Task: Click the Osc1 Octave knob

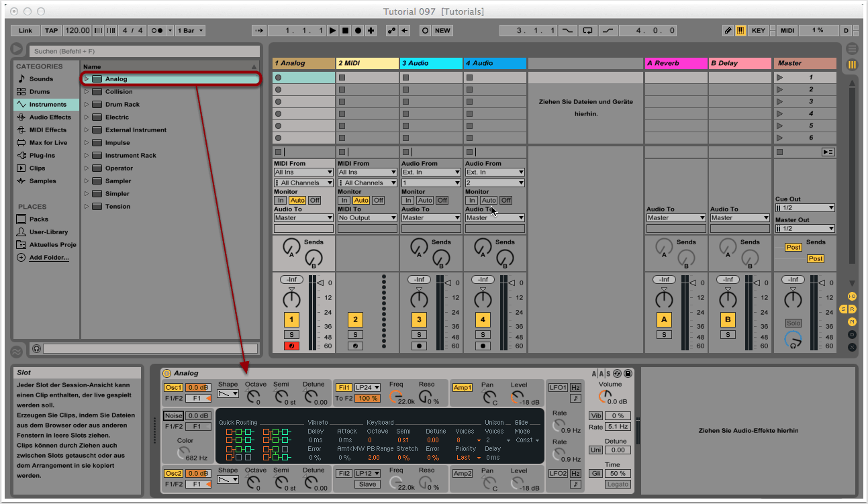Action: coord(253,397)
